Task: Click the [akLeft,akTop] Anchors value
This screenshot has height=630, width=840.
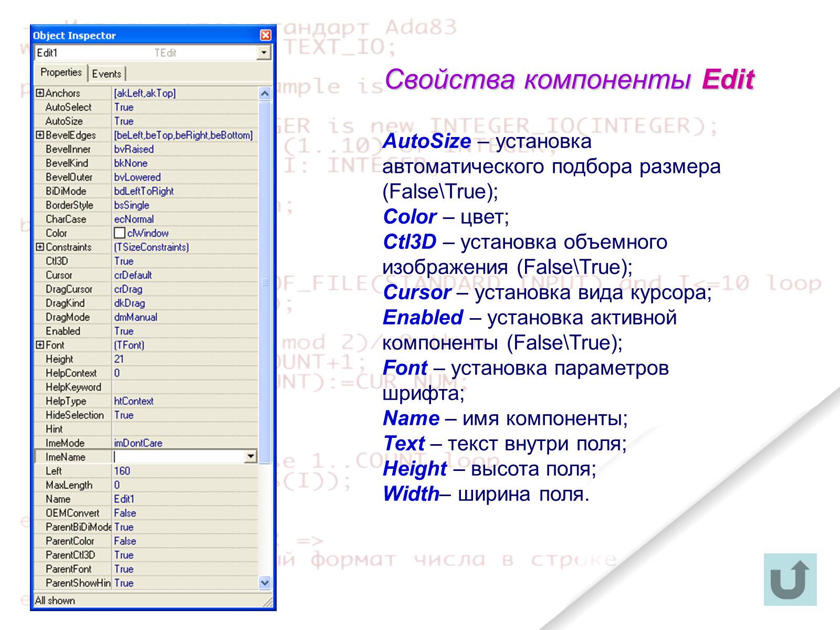Action: pyautogui.click(x=145, y=93)
